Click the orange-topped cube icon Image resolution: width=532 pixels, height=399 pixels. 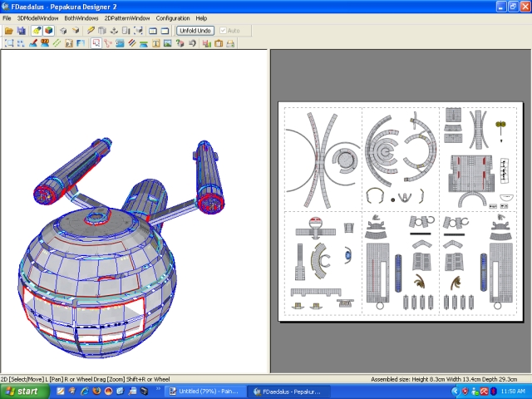point(76,31)
